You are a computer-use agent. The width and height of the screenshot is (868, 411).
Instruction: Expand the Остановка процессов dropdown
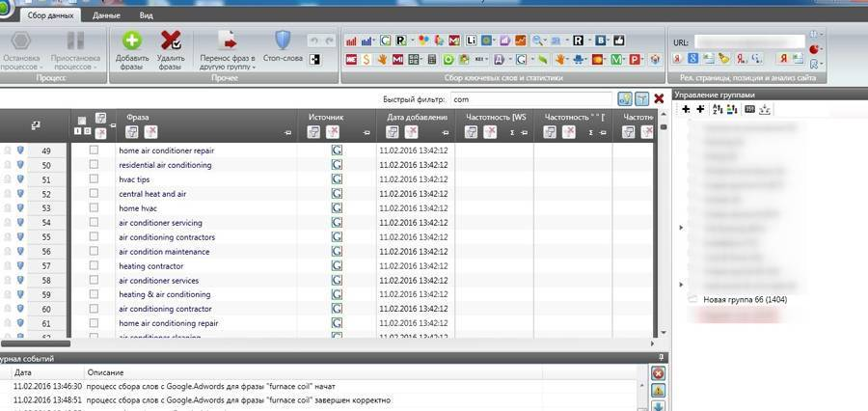click(21, 64)
